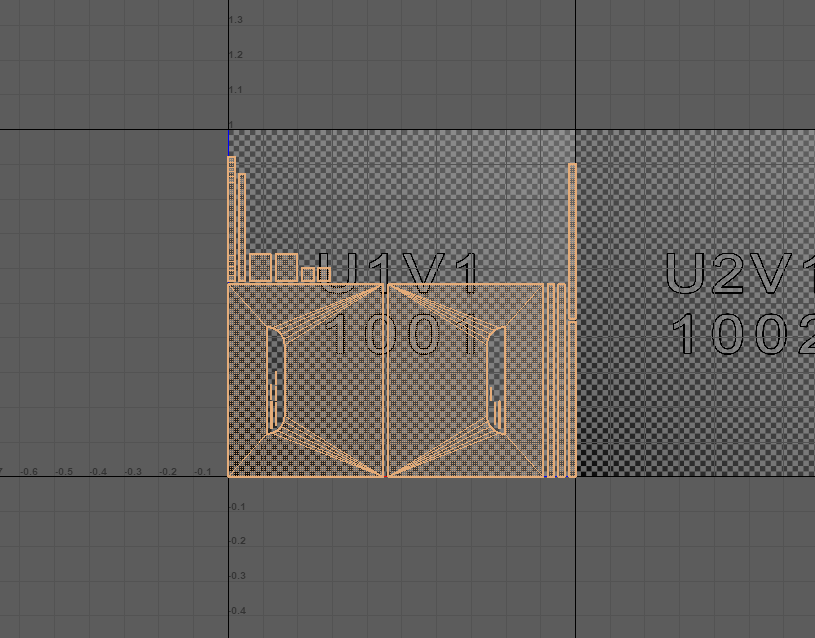This screenshot has height=638, width=815.
Task: Click the rounded cutout in left shell
Action: point(275,380)
